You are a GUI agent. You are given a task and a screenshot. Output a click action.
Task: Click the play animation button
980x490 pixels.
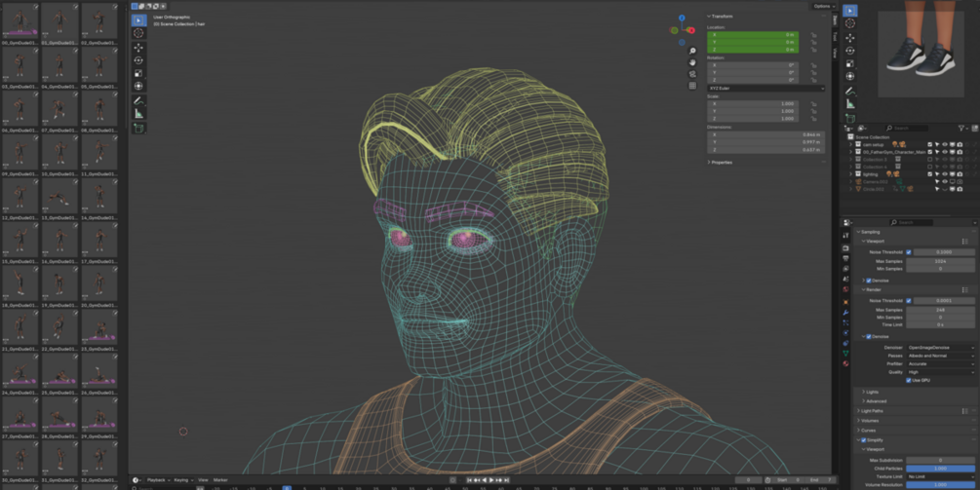pos(491,480)
